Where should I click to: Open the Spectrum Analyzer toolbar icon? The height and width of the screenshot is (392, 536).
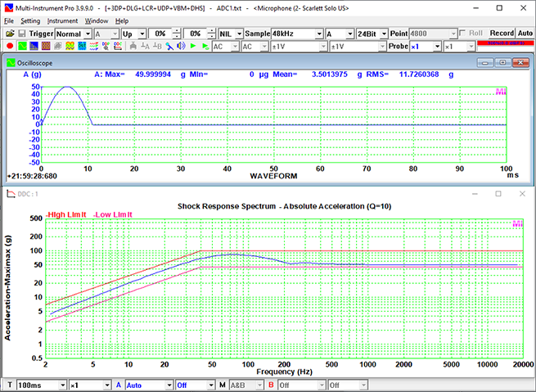35,47
